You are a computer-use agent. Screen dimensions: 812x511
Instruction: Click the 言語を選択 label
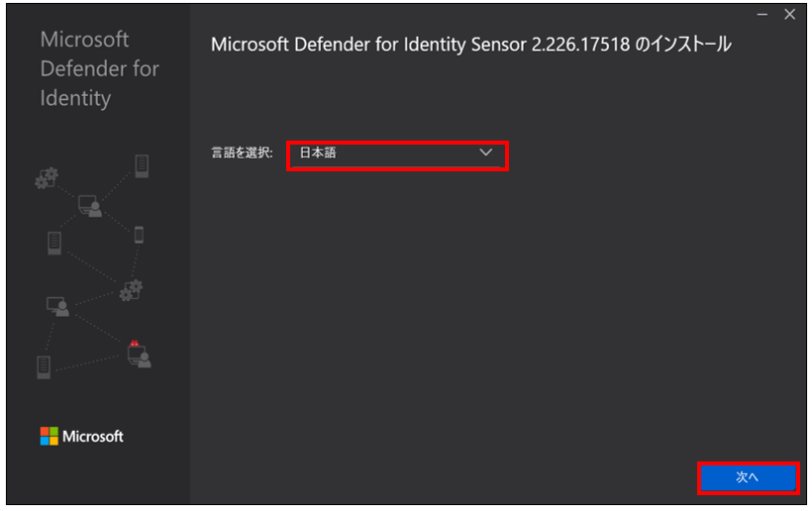(x=242, y=153)
